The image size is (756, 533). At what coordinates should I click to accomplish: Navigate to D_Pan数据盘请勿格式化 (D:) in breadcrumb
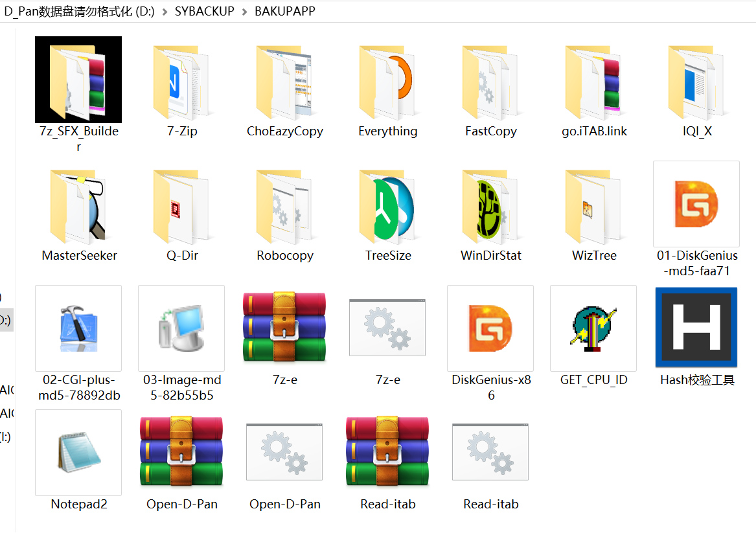click(80, 11)
